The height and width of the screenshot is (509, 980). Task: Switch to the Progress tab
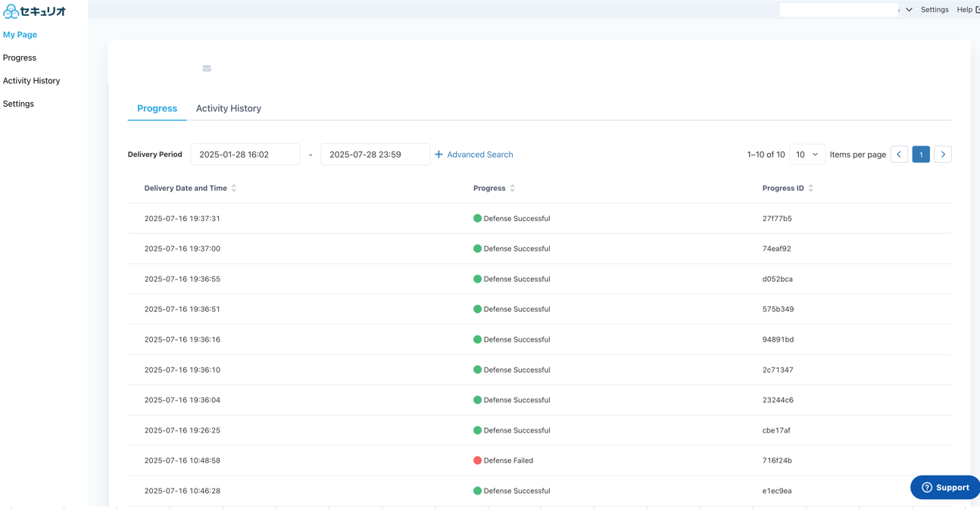pos(157,108)
